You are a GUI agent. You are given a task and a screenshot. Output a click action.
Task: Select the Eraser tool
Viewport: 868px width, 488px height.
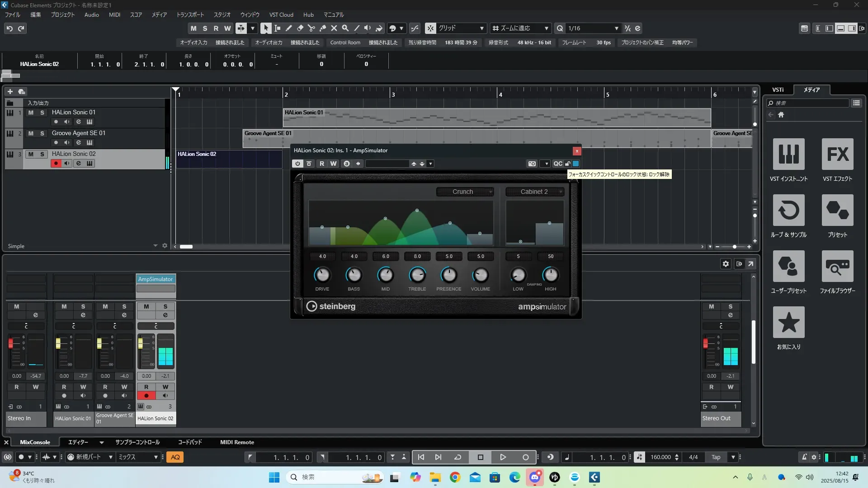[x=300, y=28]
